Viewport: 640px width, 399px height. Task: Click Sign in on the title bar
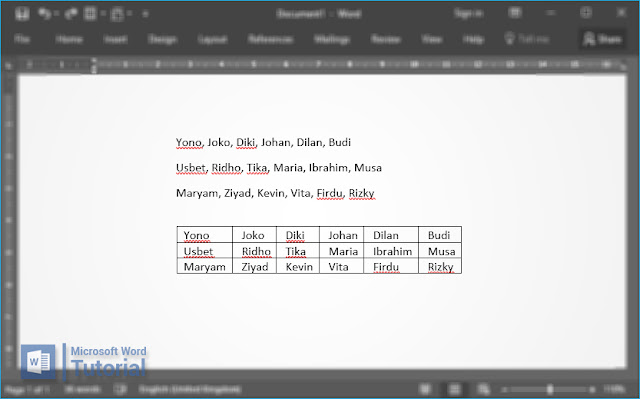point(469,13)
